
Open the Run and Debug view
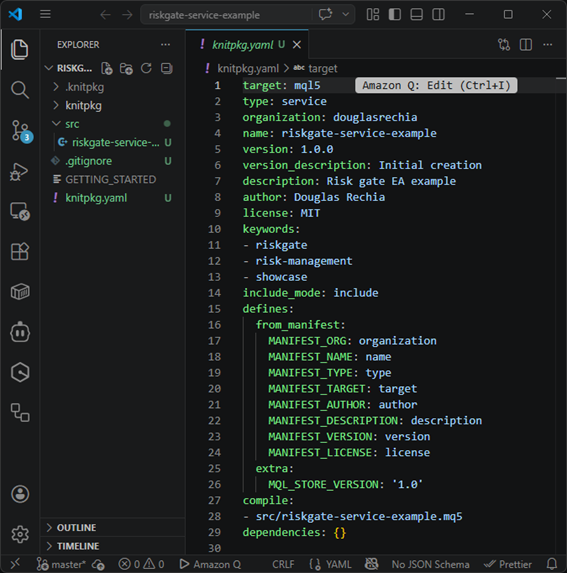pyautogui.click(x=20, y=171)
